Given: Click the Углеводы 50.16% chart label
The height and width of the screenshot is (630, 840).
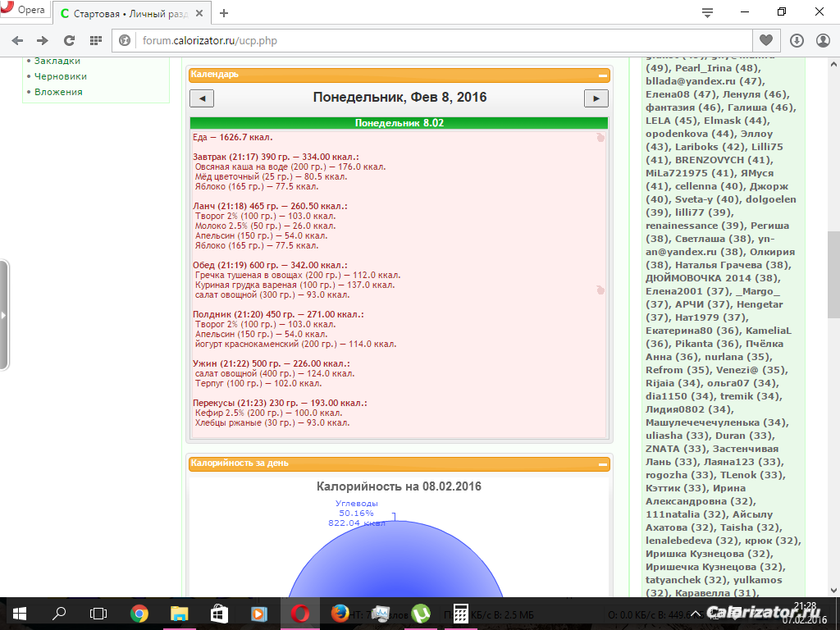Looking at the screenshot, I should pos(356,514).
